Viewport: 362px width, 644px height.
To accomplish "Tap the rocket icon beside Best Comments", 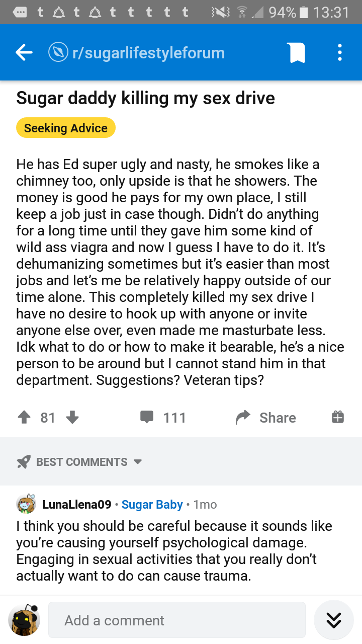I will [x=24, y=462].
